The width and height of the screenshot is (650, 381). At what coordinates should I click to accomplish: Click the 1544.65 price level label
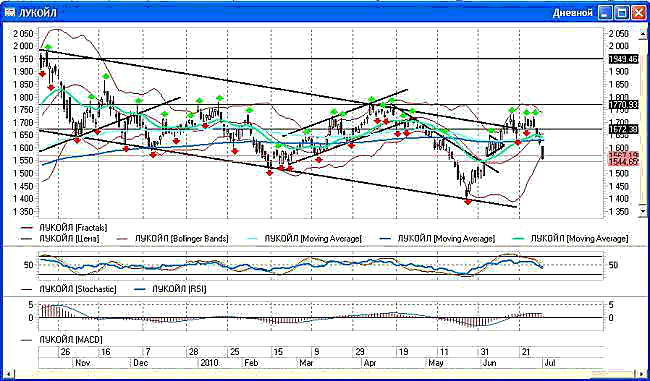tap(623, 162)
